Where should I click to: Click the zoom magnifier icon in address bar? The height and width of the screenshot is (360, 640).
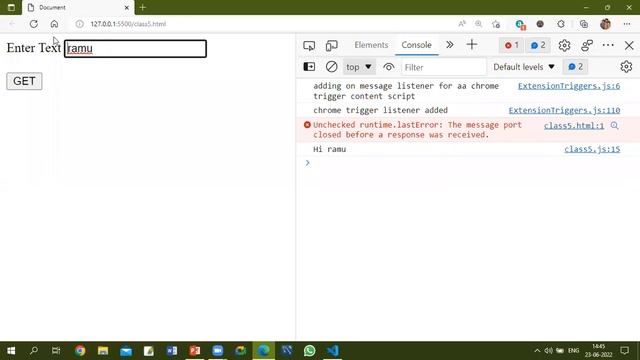[x=478, y=24]
